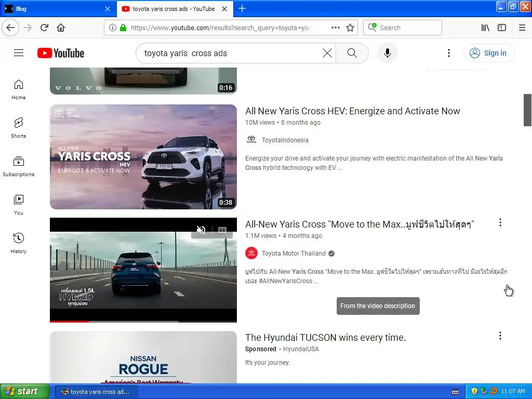Open Subscriptions from sidebar

(x=18, y=166)
